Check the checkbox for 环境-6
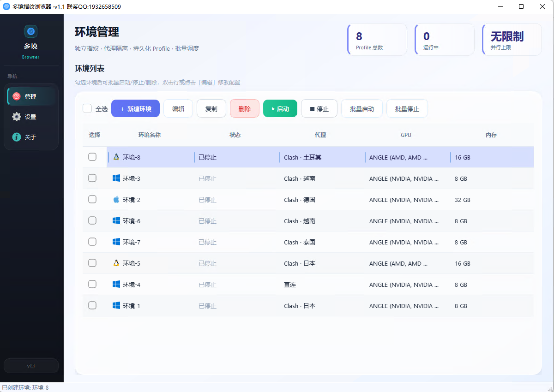The image size is (554, 392). (x=92, y=220)
